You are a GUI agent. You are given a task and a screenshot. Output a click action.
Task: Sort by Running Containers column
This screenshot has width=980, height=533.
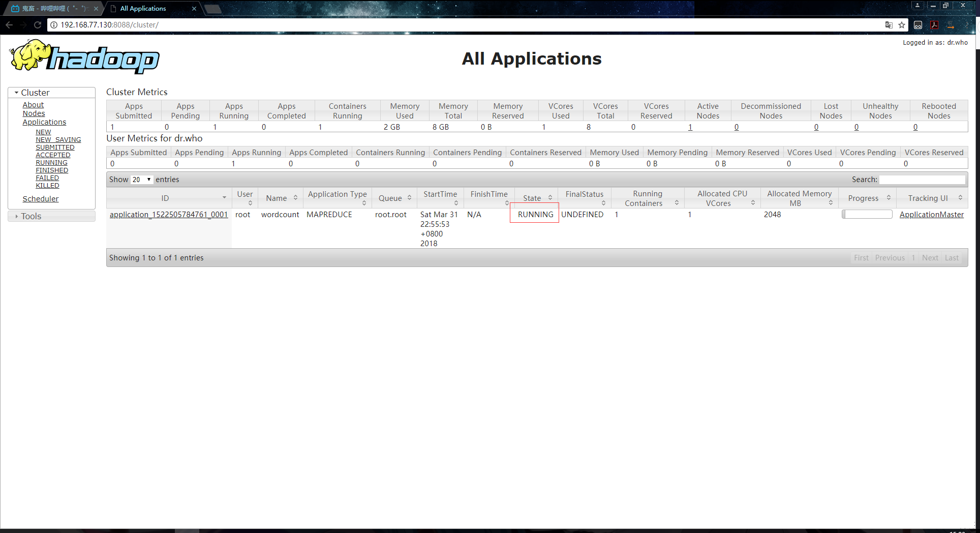[648, 198]
